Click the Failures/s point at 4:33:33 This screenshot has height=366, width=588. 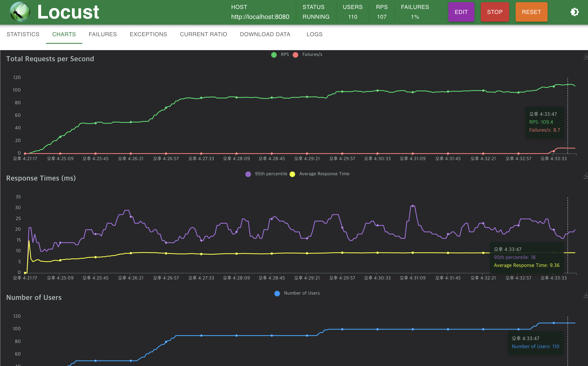click(x=554, y=151)
